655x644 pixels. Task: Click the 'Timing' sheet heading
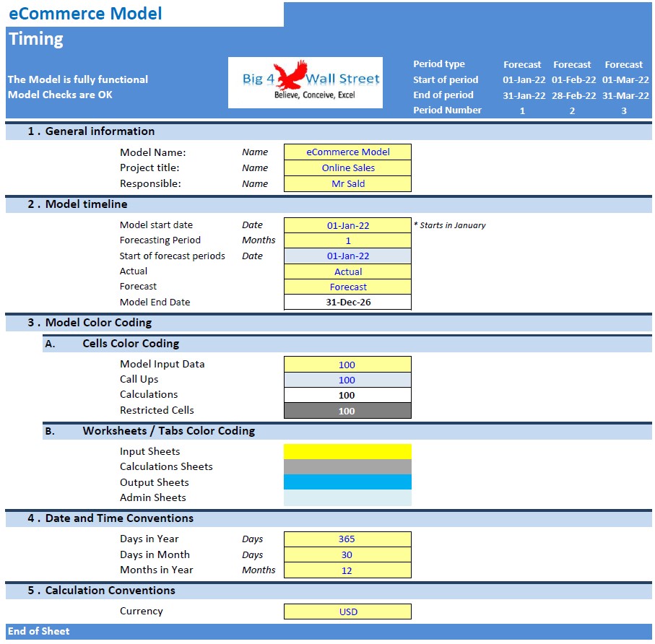36,39
